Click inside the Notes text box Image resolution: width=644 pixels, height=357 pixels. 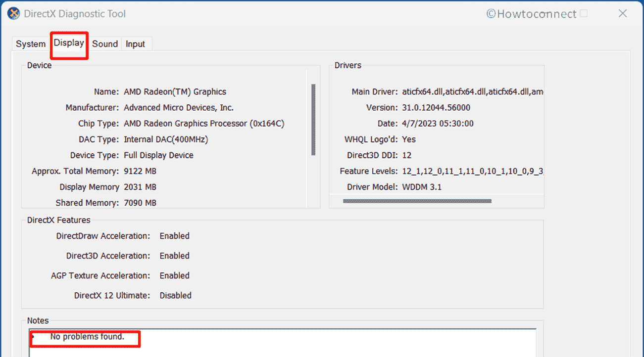pyautogui.click(x=282, y=343)
